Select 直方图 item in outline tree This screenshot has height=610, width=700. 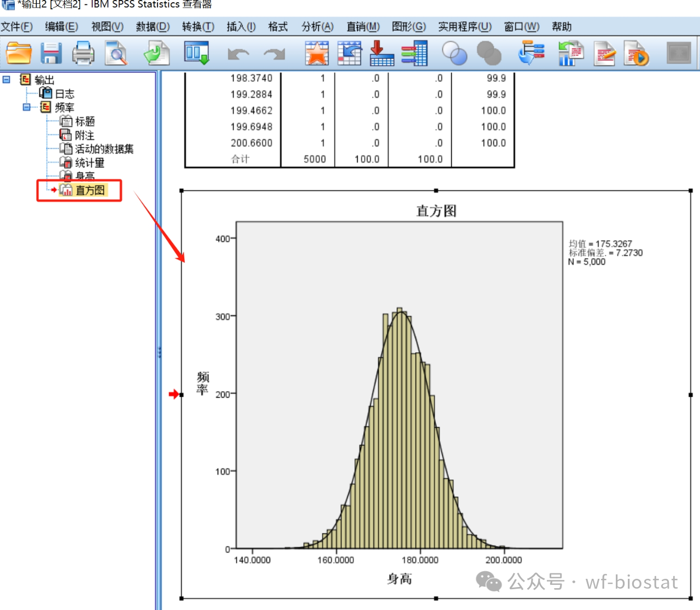[x=90, y=190]
